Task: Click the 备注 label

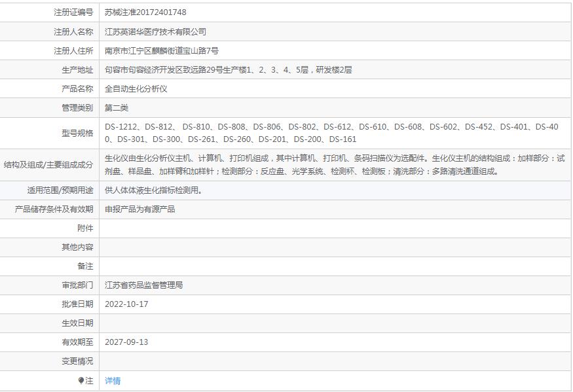Action: (x=86, y=266)
